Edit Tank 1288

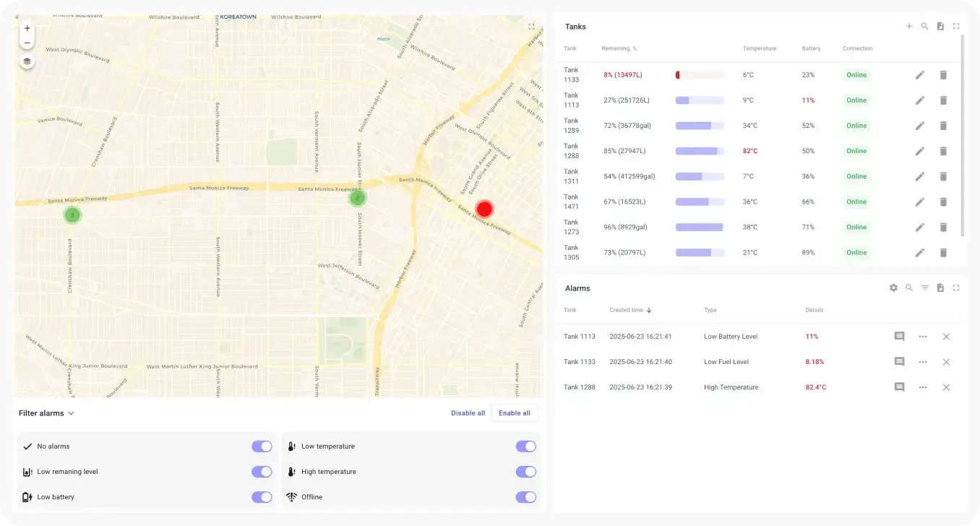pyautogui.click(x=920, y=151)
